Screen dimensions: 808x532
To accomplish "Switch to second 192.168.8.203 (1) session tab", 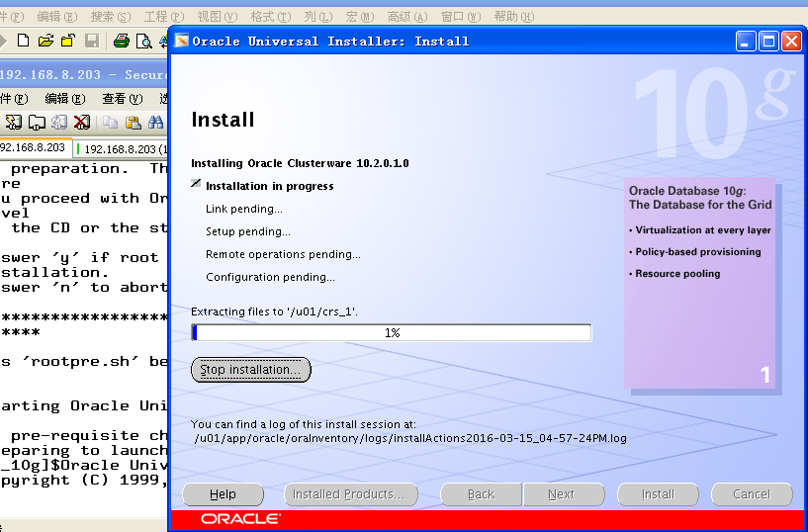I will tap(122, 149).
